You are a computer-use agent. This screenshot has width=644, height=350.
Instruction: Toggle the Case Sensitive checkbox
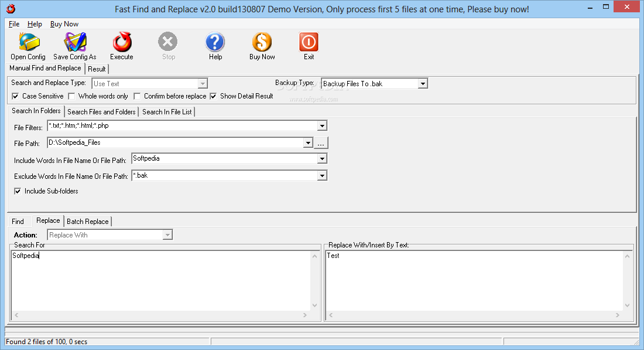(x=15, y=96)
